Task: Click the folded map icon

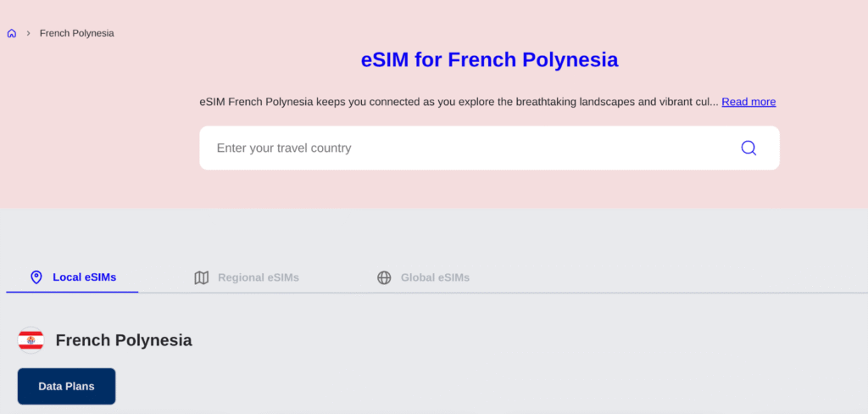Action: pos(201,277)
